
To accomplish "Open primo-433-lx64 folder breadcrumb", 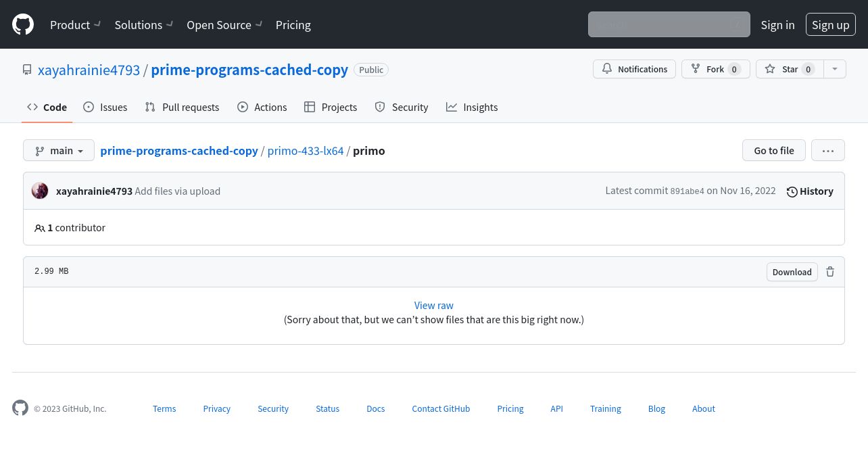I will click(306, 151).
